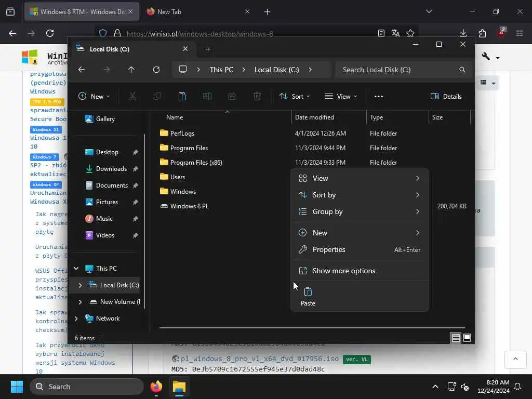
Task: Expand New Volume in navigation tree
Action: [80, 302]
